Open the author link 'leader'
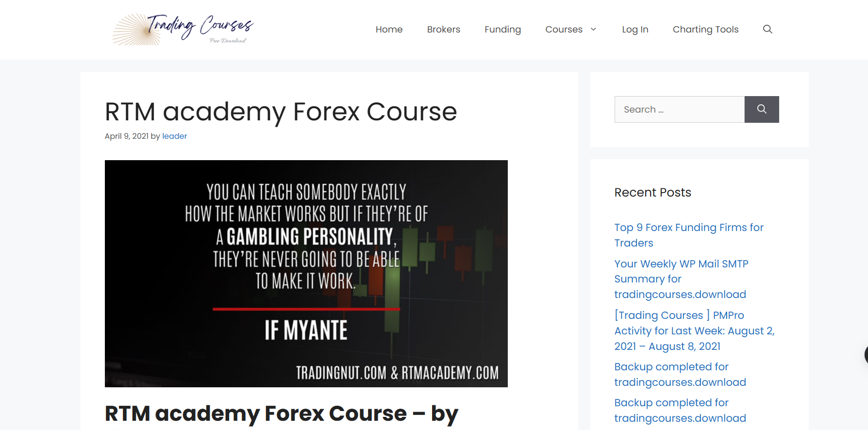 (x=174, y=136)
